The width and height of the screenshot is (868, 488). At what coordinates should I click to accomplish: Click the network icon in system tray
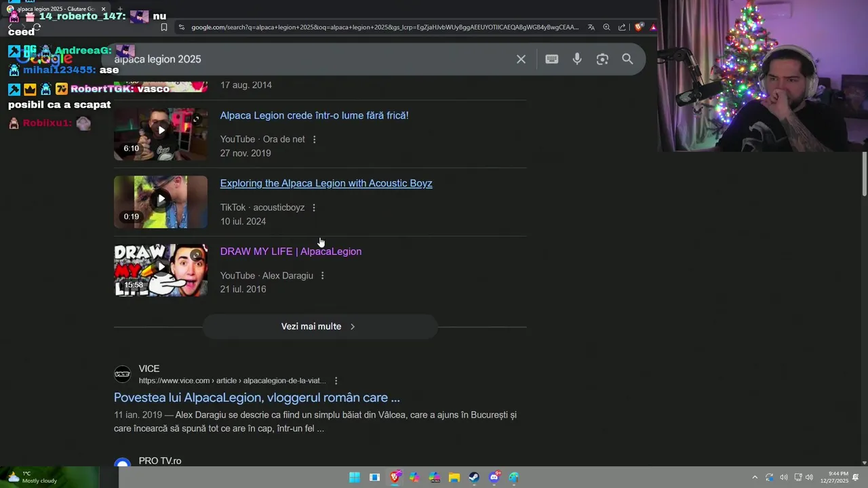tap(798, 477)
